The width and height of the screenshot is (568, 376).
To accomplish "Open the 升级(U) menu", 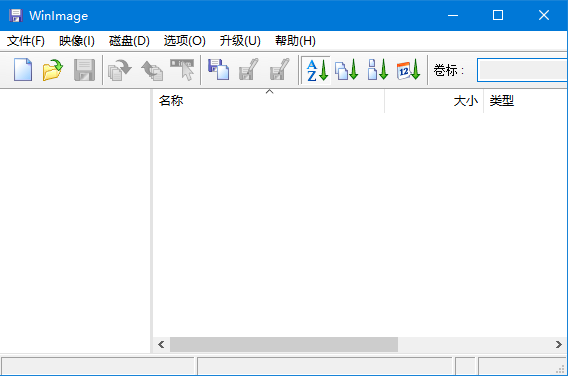I will pyautogui.click(x=240, y=41).
